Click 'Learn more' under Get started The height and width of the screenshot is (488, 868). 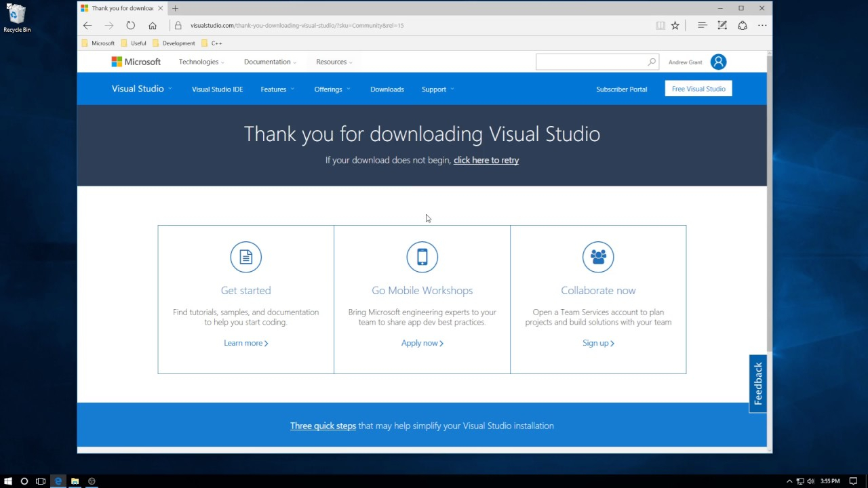[245, 343]
